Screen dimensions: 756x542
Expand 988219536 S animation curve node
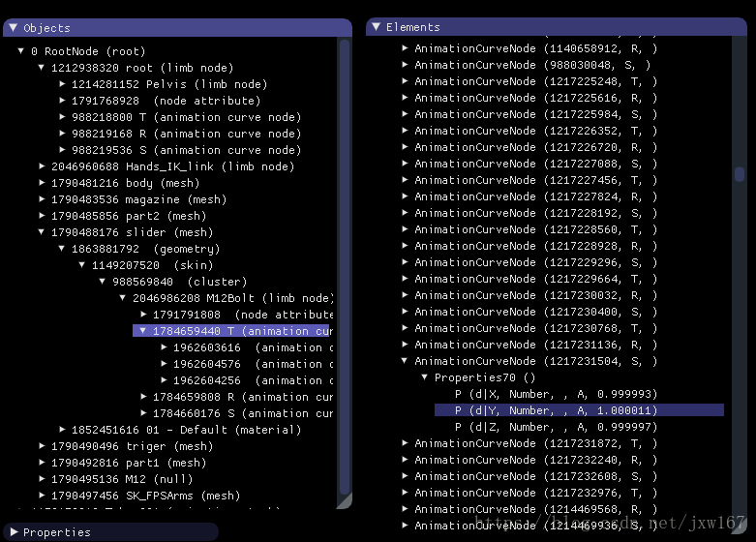pyautogui.click(x=62, y=149)
